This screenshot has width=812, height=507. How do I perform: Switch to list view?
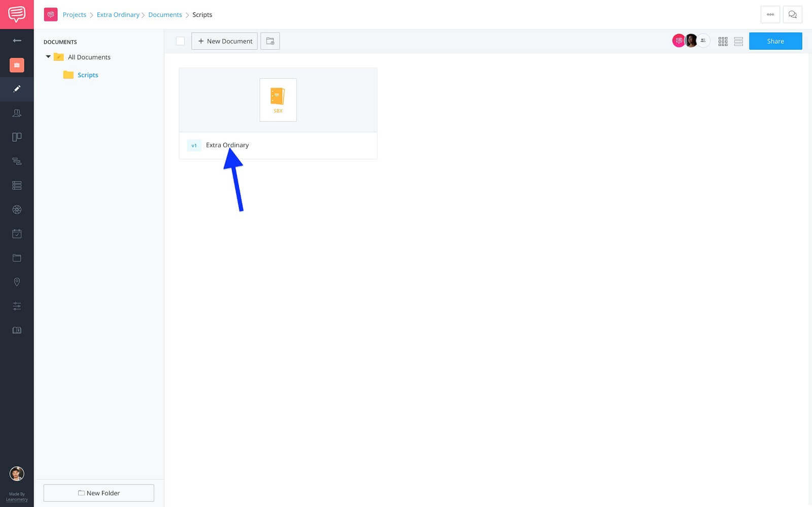tap(738, 42)
